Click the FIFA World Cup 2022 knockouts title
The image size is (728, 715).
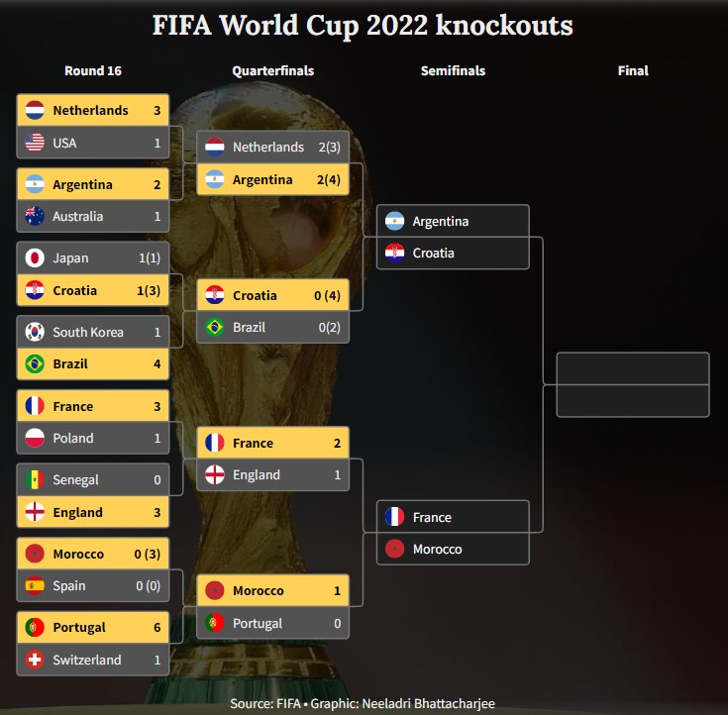point(363,25)
